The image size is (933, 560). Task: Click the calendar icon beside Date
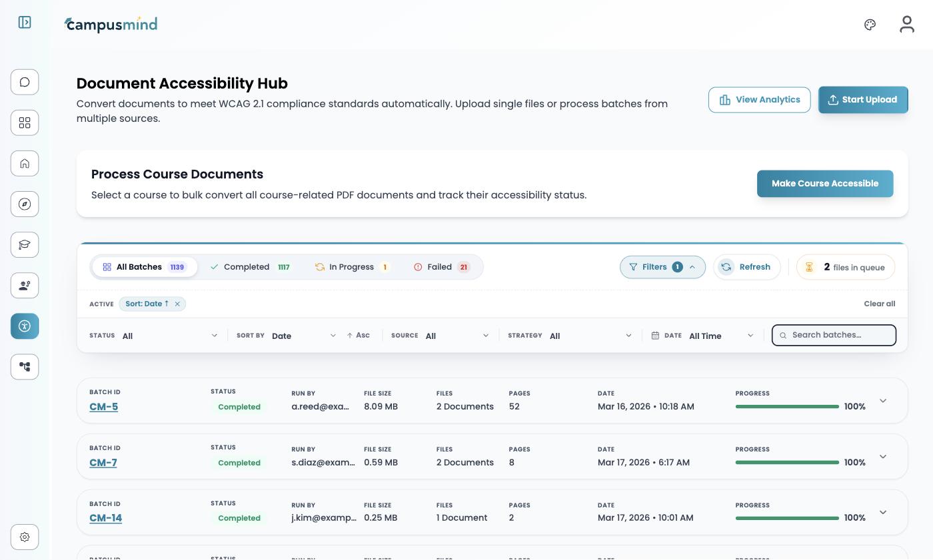[x=655, y=336]
